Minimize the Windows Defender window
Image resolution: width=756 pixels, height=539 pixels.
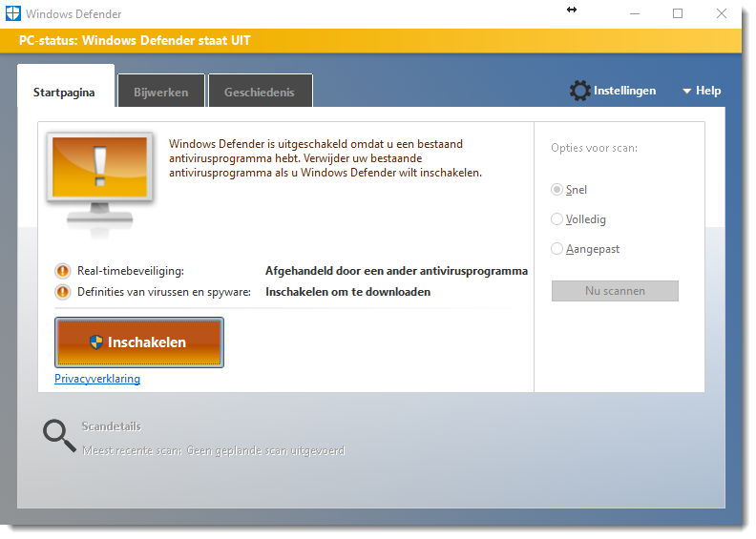click(x=635, y=13)
